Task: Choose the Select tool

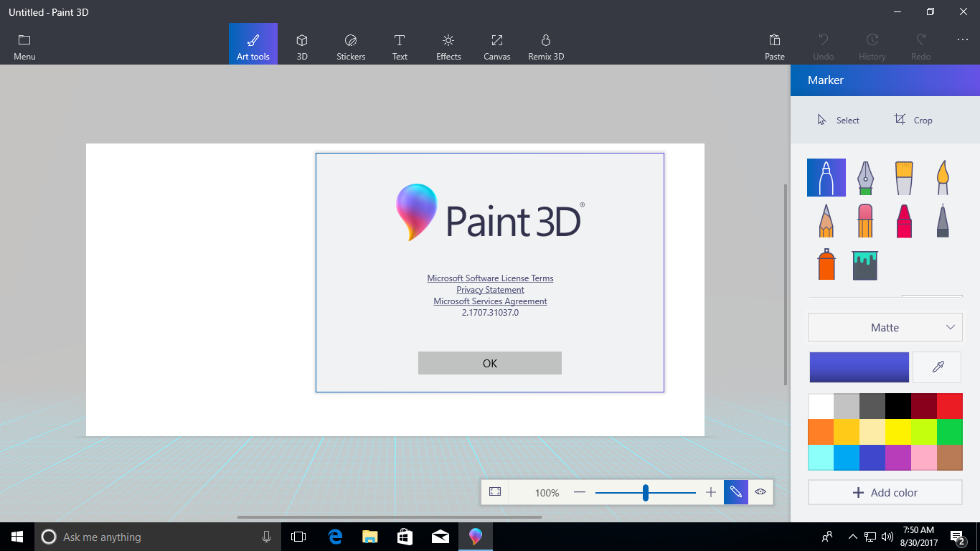Action: pyautogui.click(x=838, y=120)
